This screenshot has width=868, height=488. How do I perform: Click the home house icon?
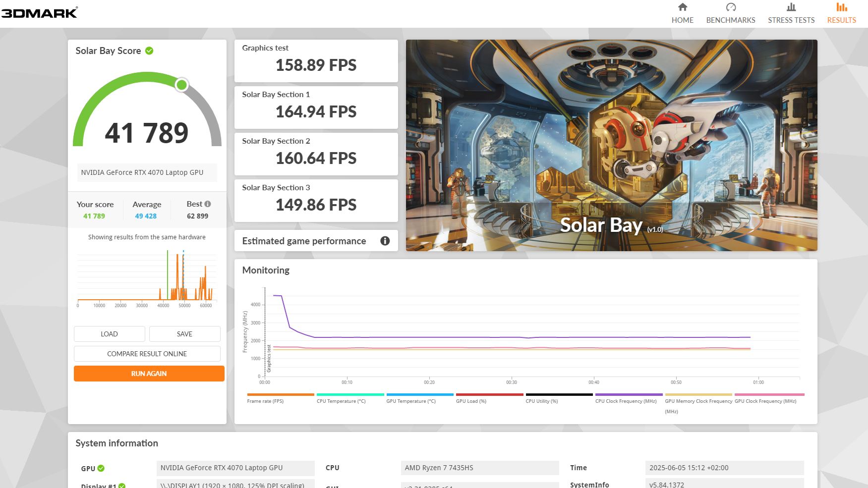683,7
